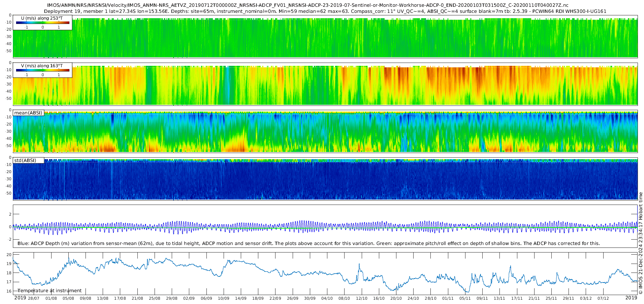Click the ADCP Depth variation caption text
Screen dimensions: 644x304
[308, 244]
